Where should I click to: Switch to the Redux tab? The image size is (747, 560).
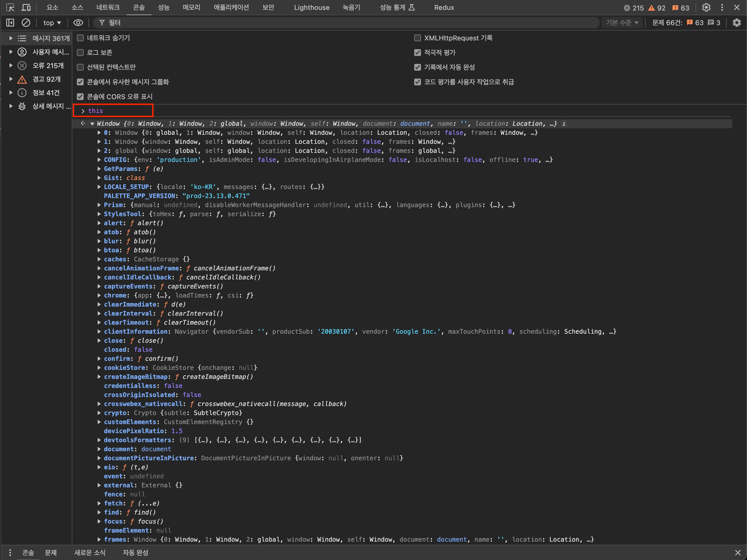(x=444, y=7)
